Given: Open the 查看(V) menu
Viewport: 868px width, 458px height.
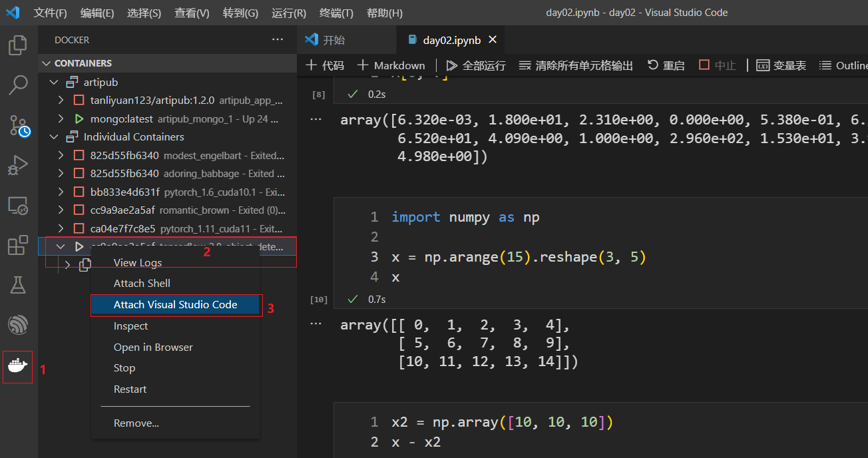Looking at the screenshot, I should pos(192,13).
